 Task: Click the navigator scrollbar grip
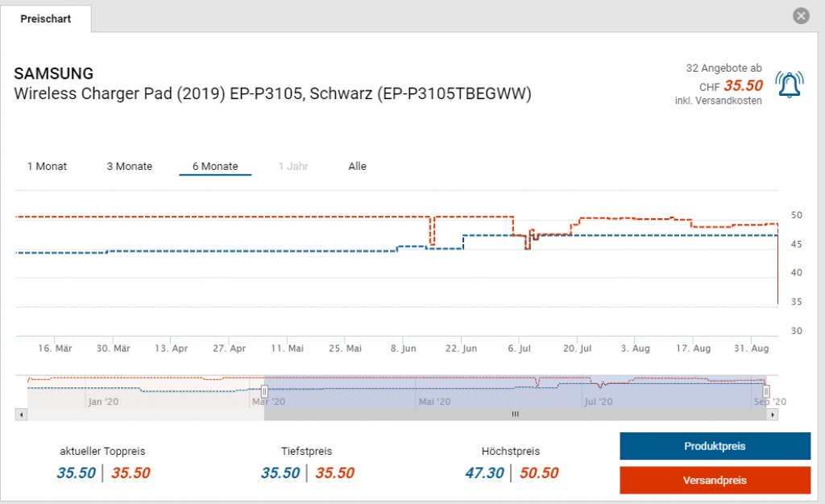coord(515,415)
